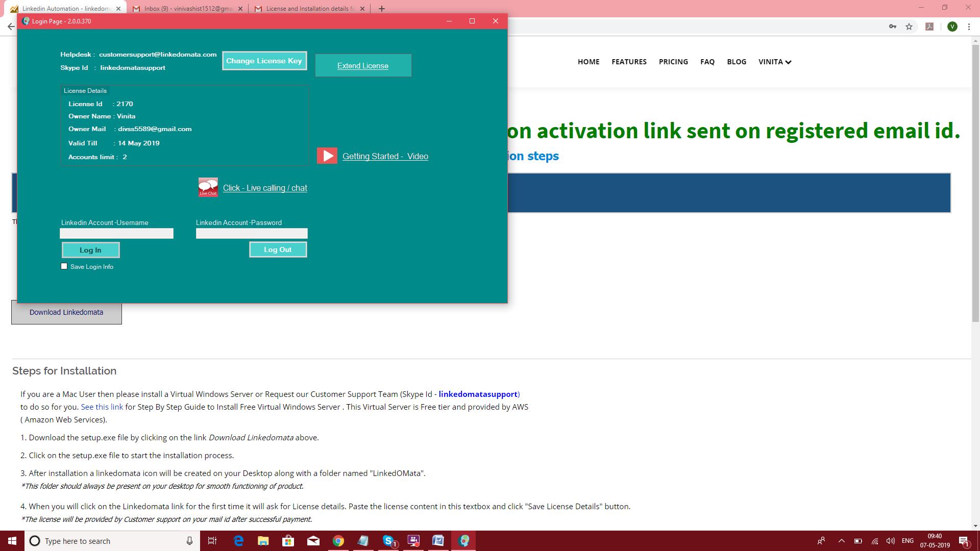Image resolution: width=980 pixels, height=551 pixels.
Task: Bookmark this page with the star icon
Action: click(909, 27)
